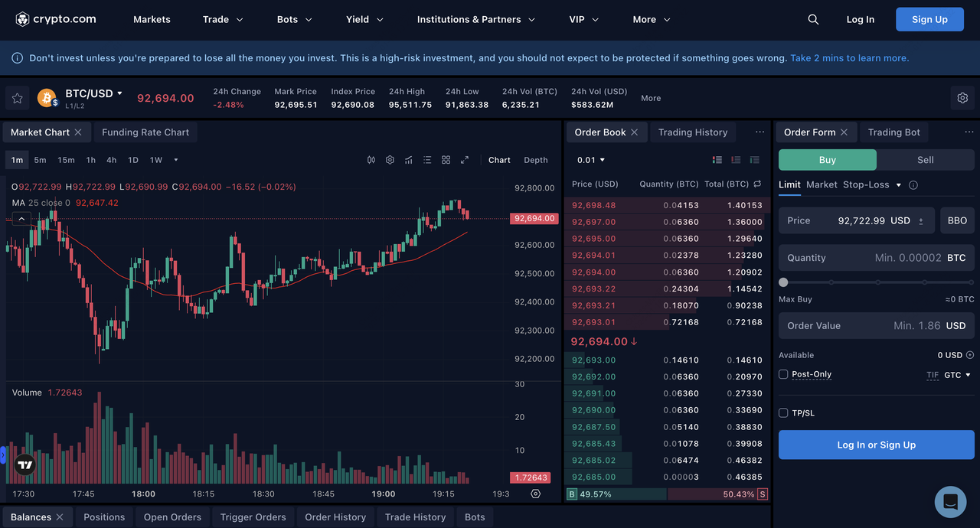Expand the 0.01 price grouping dropdown
Image resolution: width=980 pixels, height=528 pixels.
click(x=591, y=160)
